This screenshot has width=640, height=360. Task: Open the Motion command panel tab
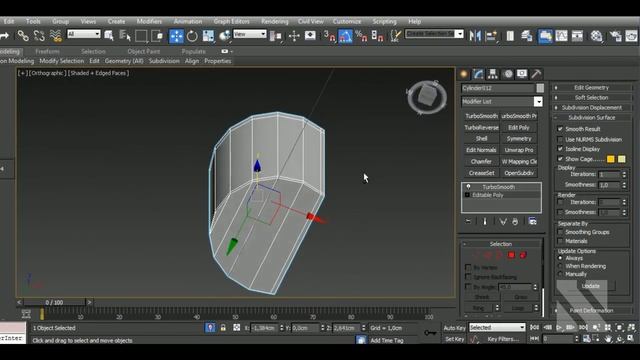coord(508,74)
